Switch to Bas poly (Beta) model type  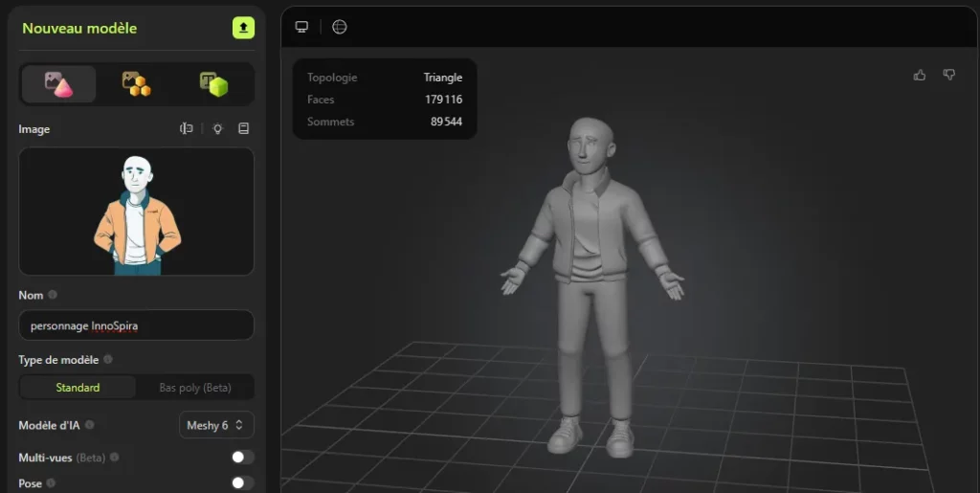[194, 388]
